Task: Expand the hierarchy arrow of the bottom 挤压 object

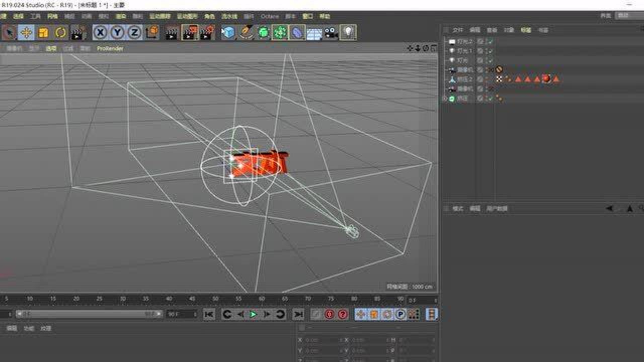Action: 445,99
